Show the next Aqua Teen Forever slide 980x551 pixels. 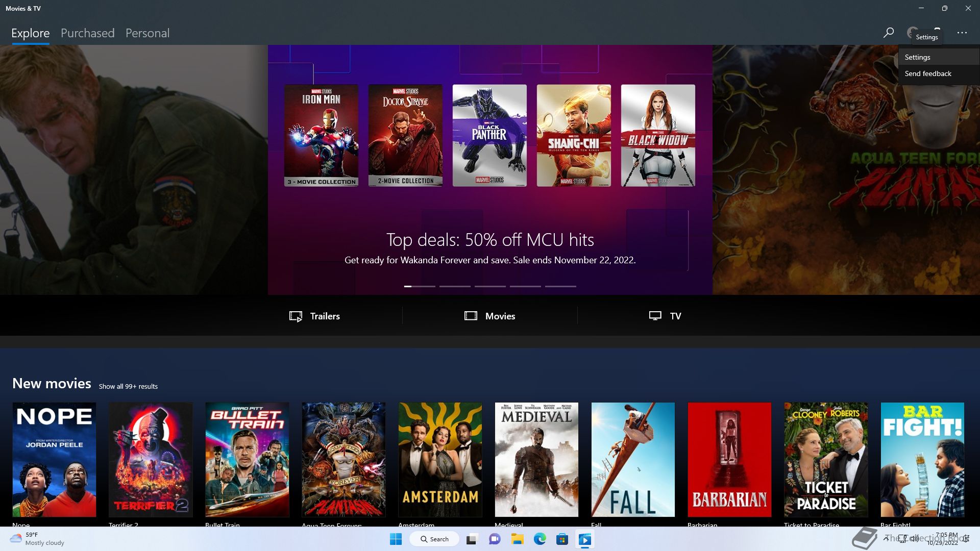(x=846, y=170)
